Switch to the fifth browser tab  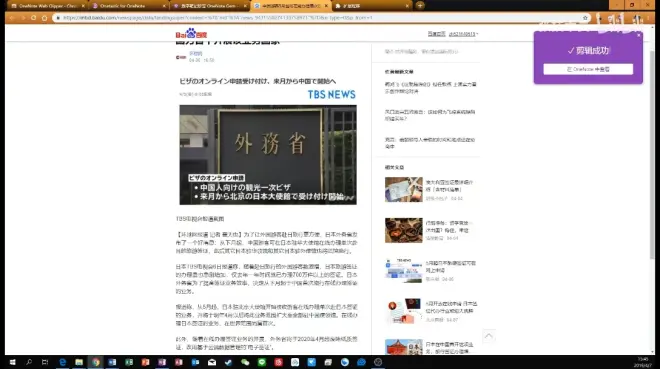pos(372,6)
